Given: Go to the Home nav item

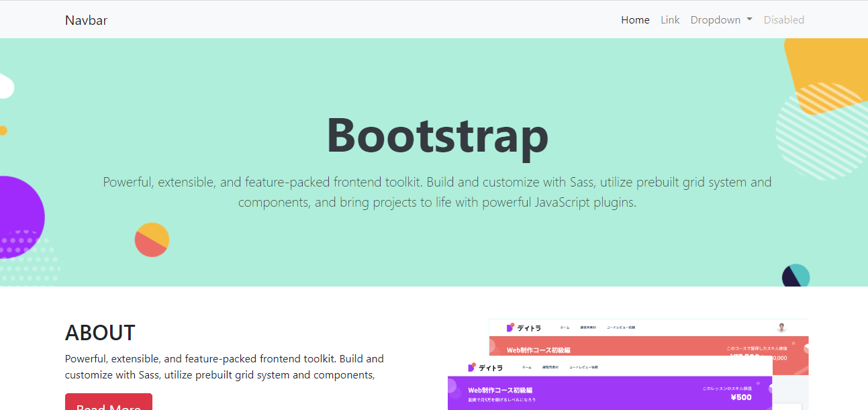Looking at the screenshot, I should point(635,20).
